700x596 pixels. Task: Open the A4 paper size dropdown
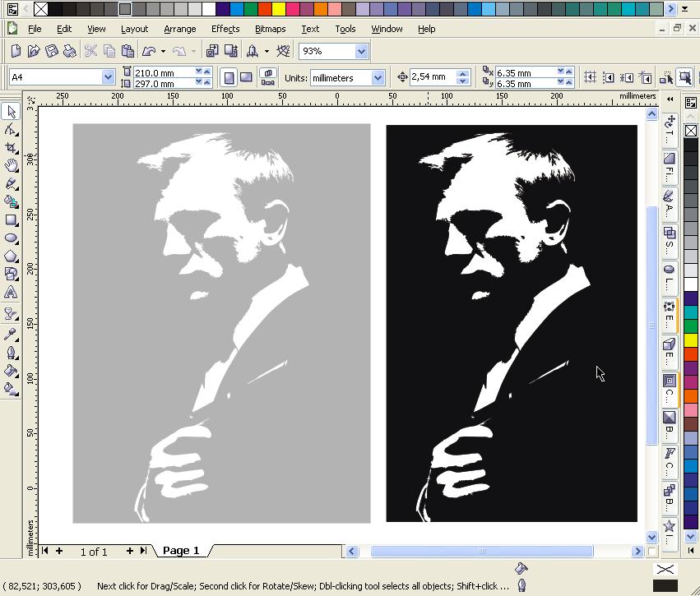click(108, 77)
